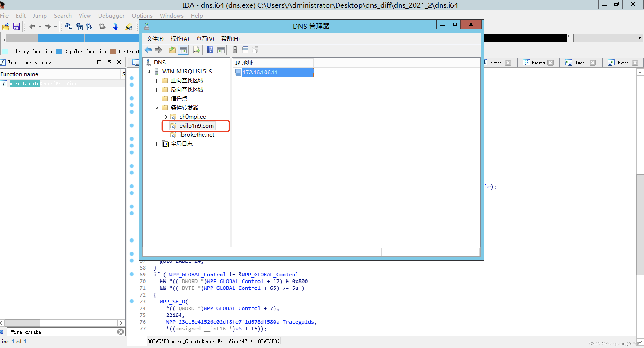The height and width of the screenshot is (348, 644).
Task: Toggle breakpoint dot at line 73
Action: [132, 301]
